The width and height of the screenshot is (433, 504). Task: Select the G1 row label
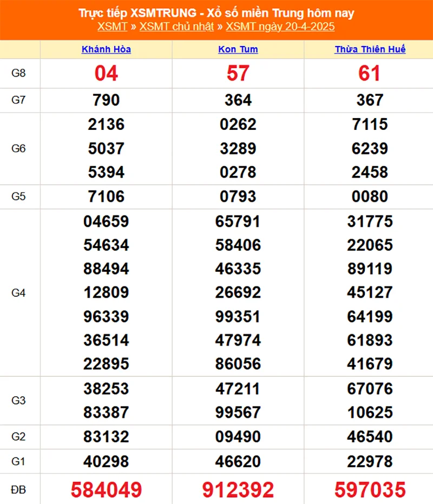point(18,462)
